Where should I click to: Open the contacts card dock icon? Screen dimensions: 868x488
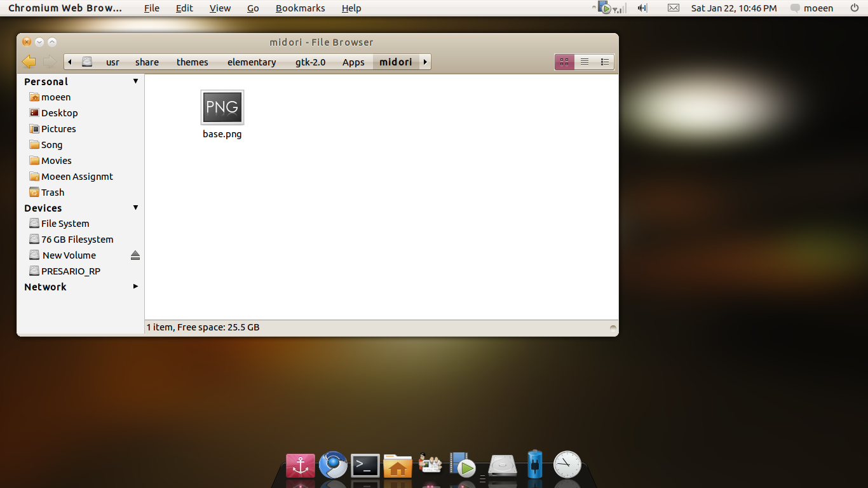coord(430,464)
